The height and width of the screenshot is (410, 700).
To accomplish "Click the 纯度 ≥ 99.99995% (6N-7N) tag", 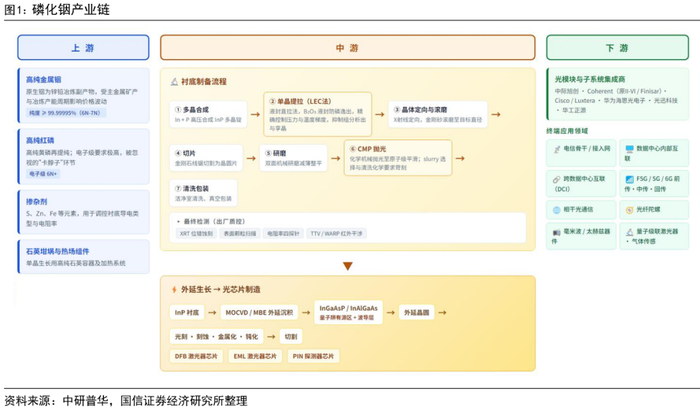I will (65, 113).
